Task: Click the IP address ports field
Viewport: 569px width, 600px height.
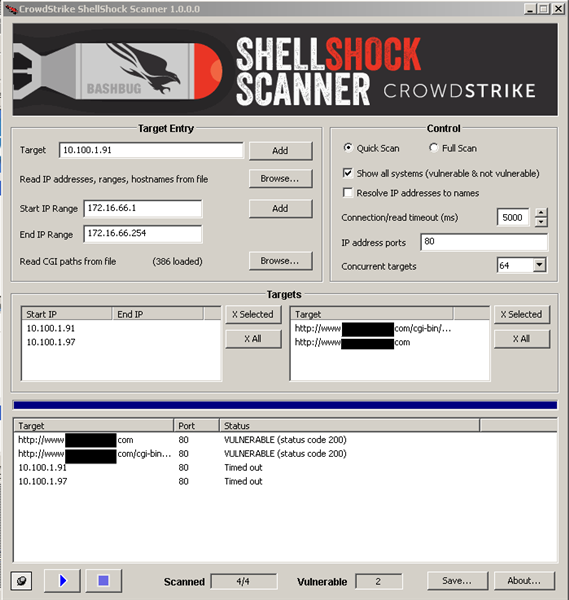Action: (484, 242)
